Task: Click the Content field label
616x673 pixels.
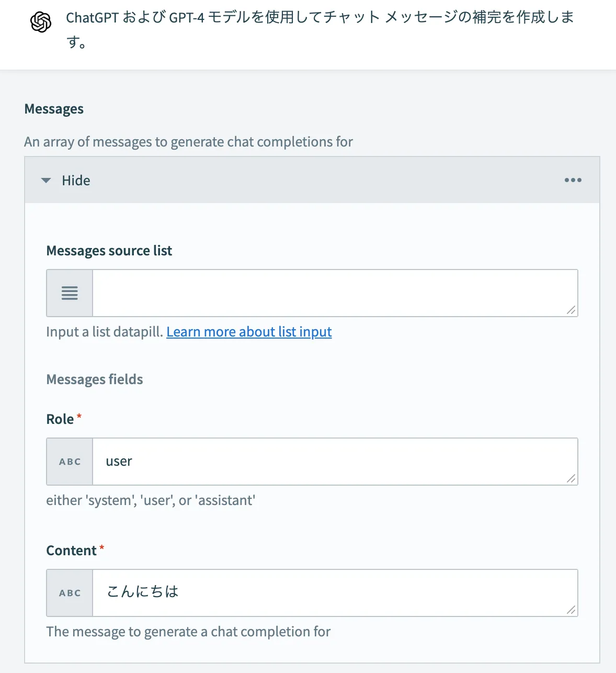Action: [x=72, y=551]
